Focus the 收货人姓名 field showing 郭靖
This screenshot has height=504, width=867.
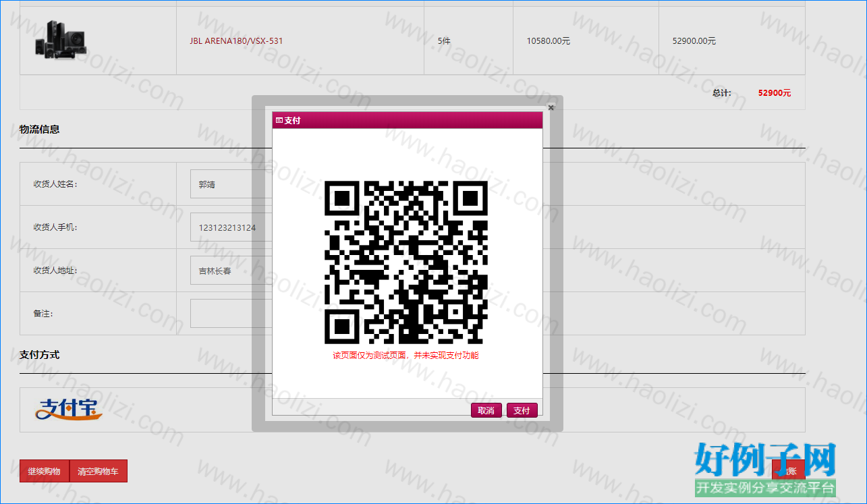[x=231, y=184]
